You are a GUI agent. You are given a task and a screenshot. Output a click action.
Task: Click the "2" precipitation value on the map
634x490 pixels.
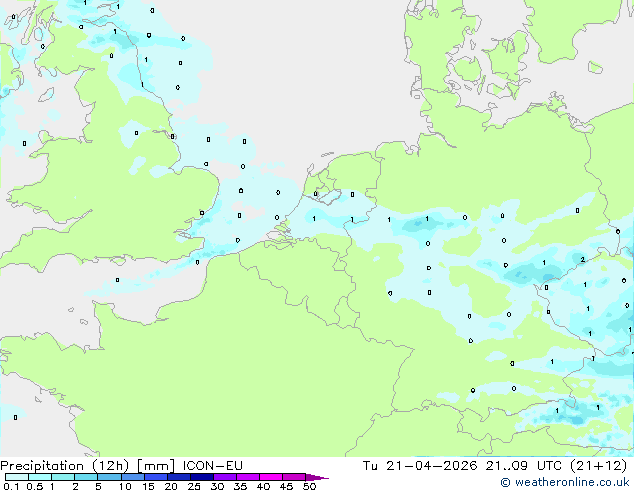[x=582, y=260]
